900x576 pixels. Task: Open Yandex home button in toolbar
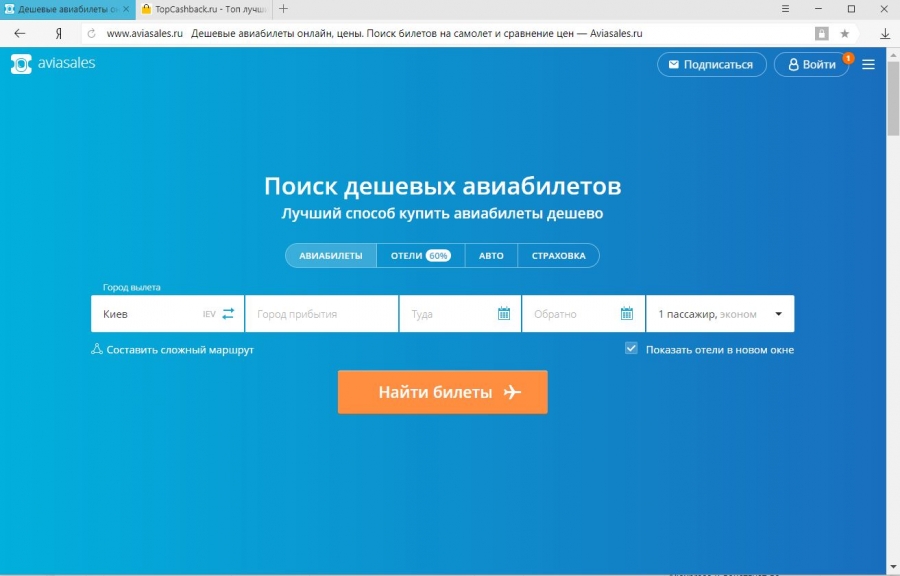click(x=59, y=33)
